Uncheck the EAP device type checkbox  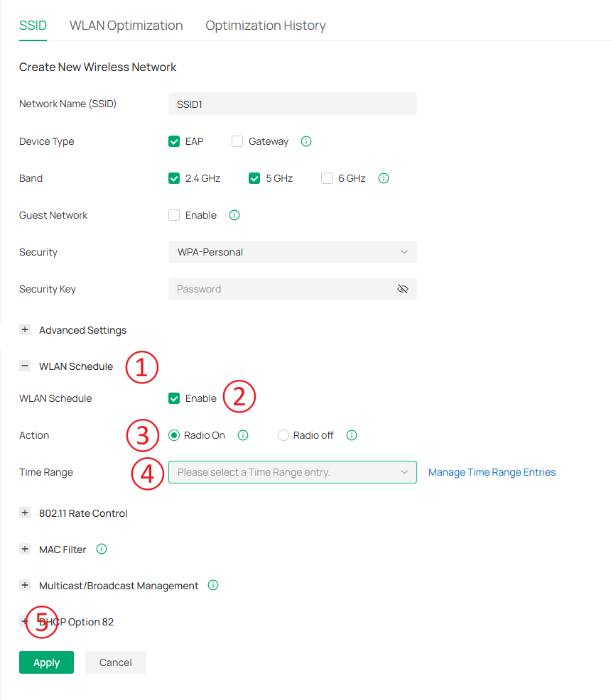(174, 141)
